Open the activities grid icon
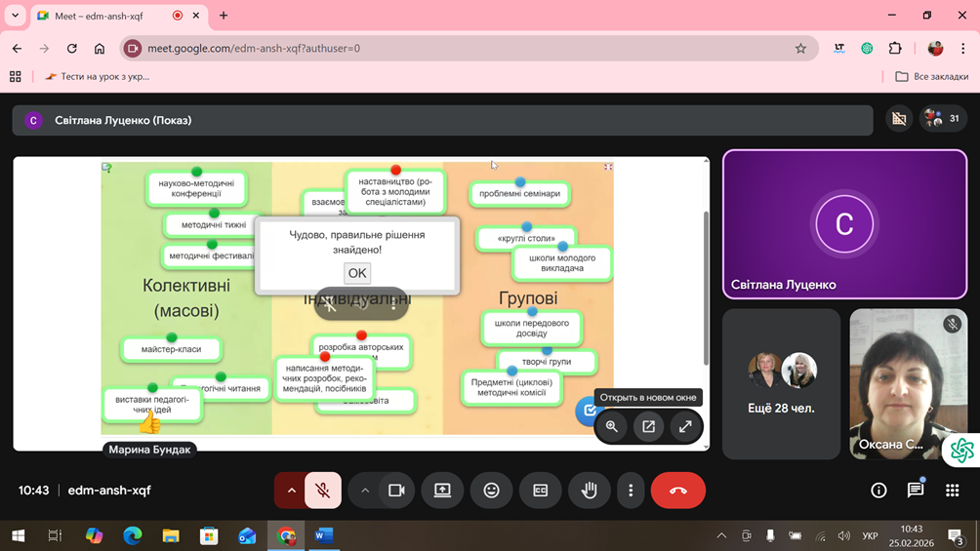980x551 pixels. (952, 491)
